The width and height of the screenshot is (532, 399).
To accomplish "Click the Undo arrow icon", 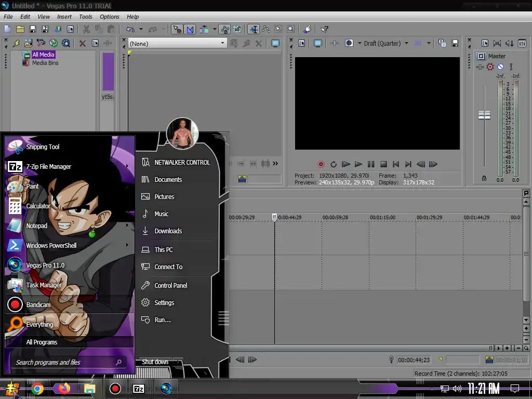I will click(x=130, y=29).
